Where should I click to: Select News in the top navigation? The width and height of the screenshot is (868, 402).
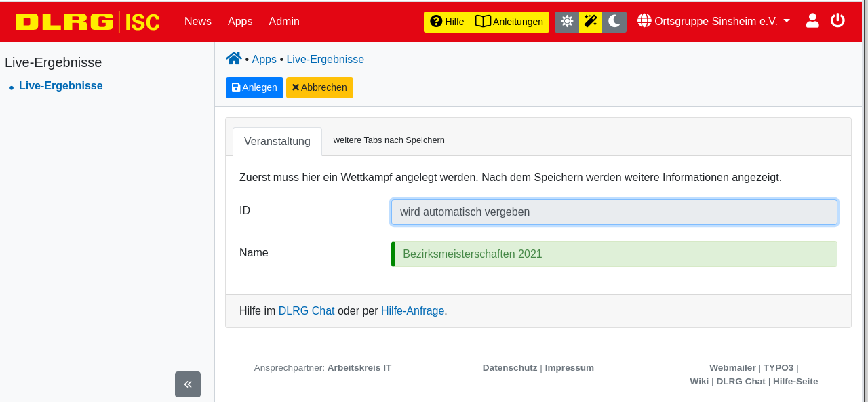197,21
